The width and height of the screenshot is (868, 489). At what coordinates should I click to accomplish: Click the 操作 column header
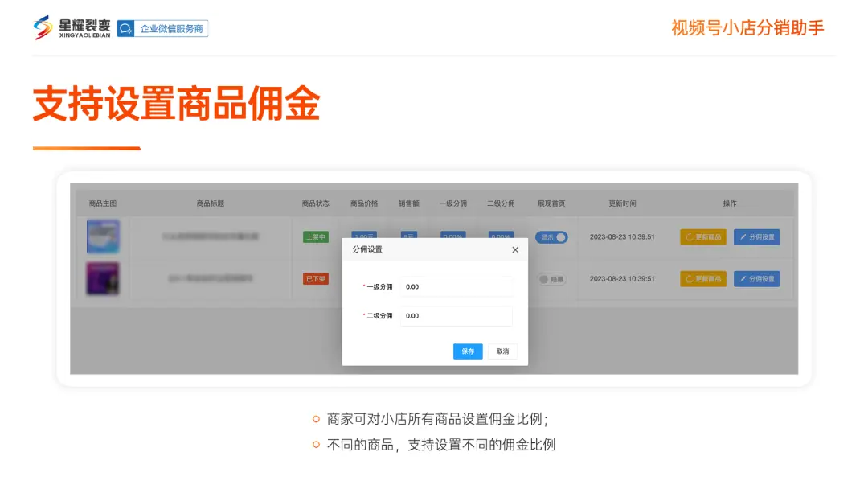[730, 203]
